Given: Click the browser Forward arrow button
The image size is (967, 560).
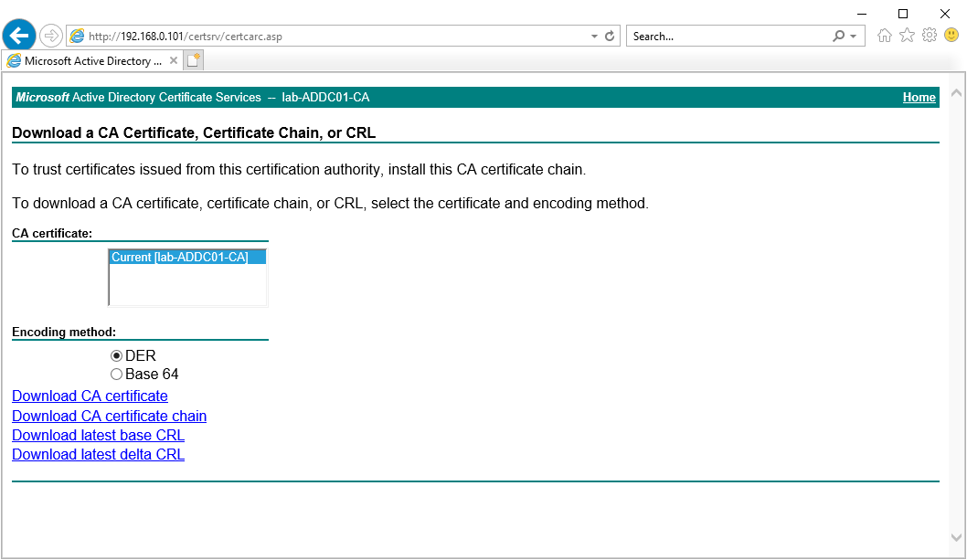Looking at the screenshot, I should pyautogui.click(x=51, y=36).
